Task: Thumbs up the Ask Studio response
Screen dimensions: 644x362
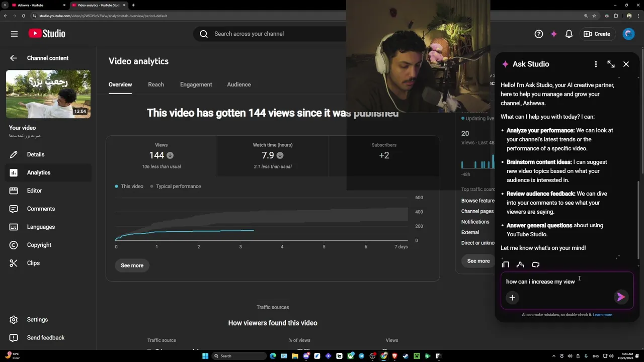Action: [x=521, y=265]
